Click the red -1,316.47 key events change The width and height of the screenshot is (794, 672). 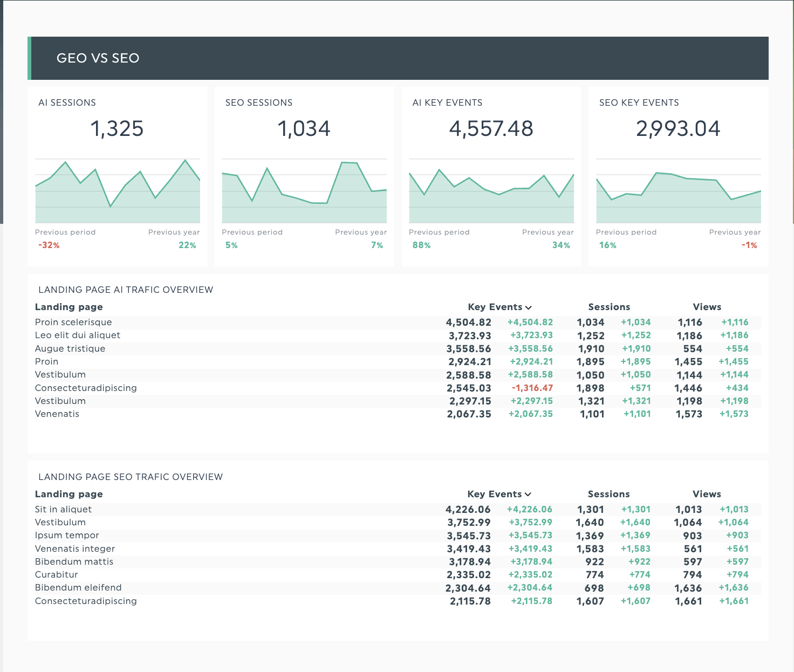tap(532, 388)
